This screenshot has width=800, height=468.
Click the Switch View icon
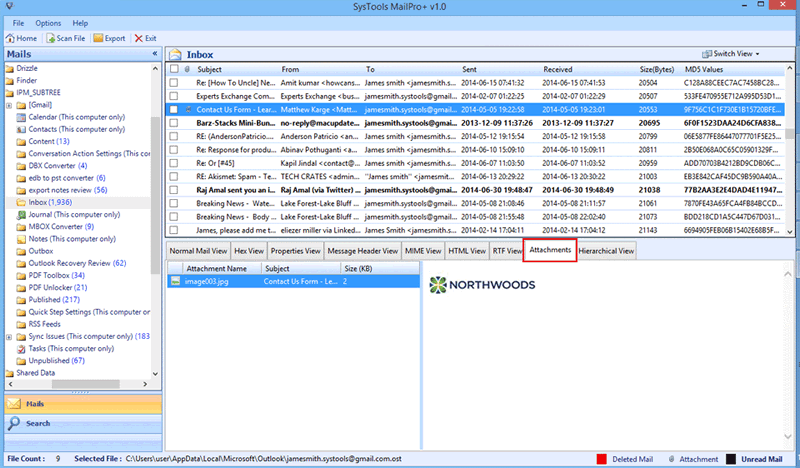pos(707,54)
